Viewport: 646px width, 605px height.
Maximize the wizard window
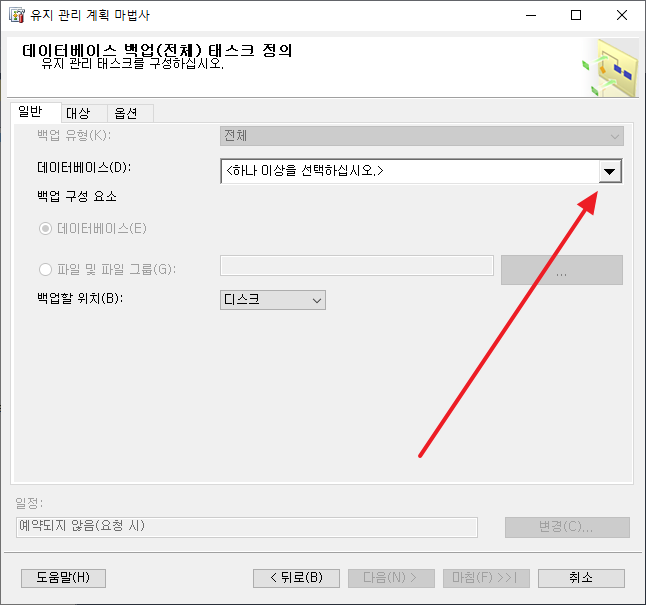(x=576, y=15)
